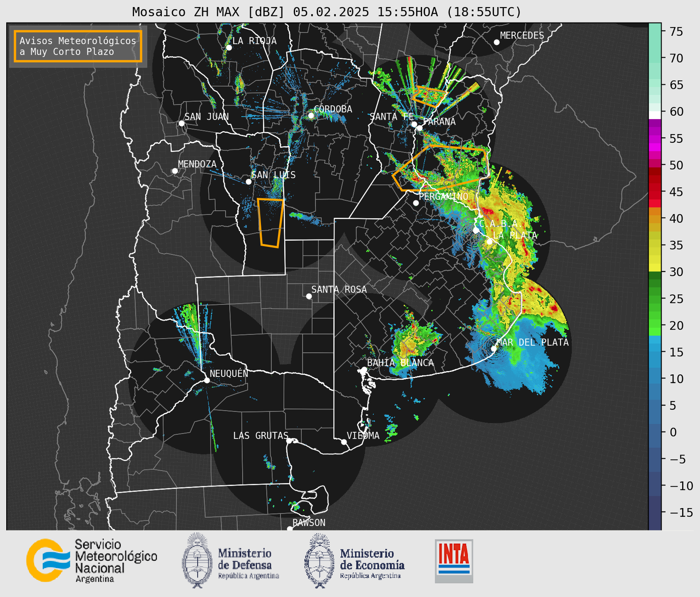Viewport: 700px width, 597px height.
Task: Click the Servicio Meteorológico Nacional logo
Action: [x=92, y=560]
